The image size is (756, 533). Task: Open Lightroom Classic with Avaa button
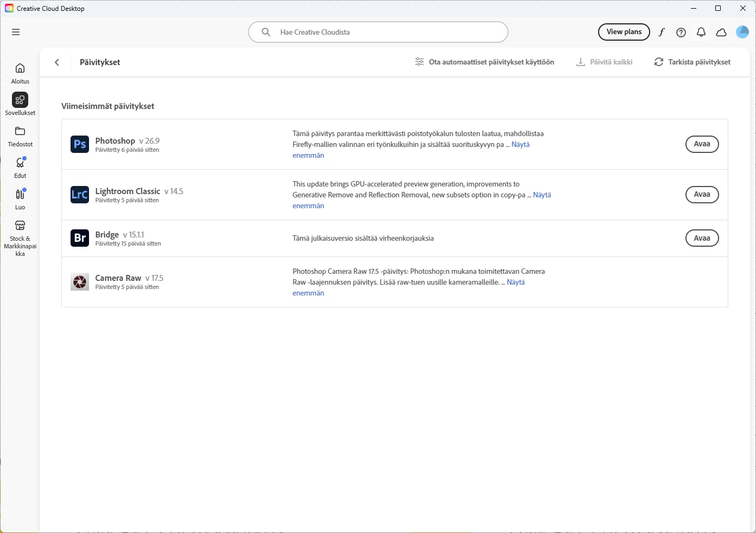(702, 195)
